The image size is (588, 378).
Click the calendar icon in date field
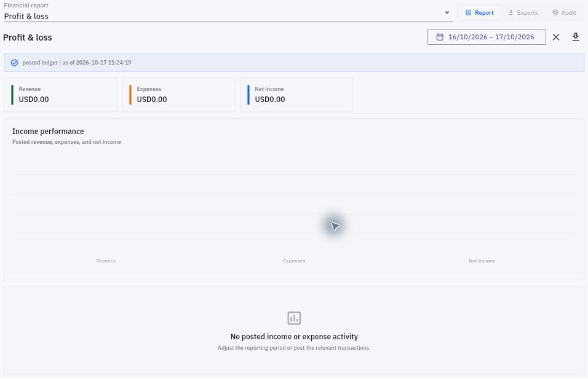tap(440, 37)
